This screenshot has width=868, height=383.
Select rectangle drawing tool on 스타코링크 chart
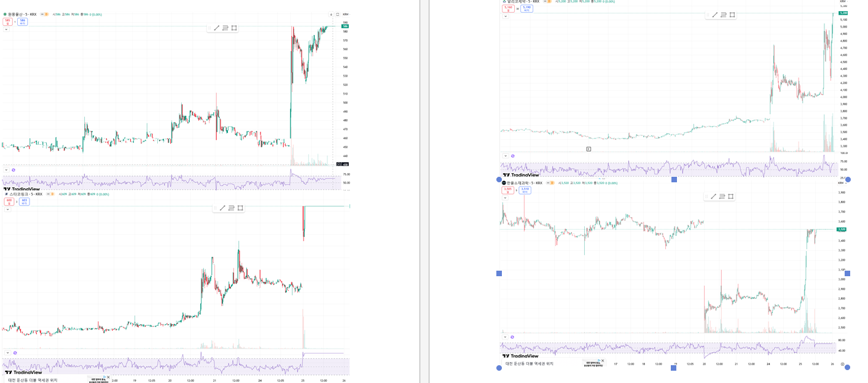coord(240,208)
